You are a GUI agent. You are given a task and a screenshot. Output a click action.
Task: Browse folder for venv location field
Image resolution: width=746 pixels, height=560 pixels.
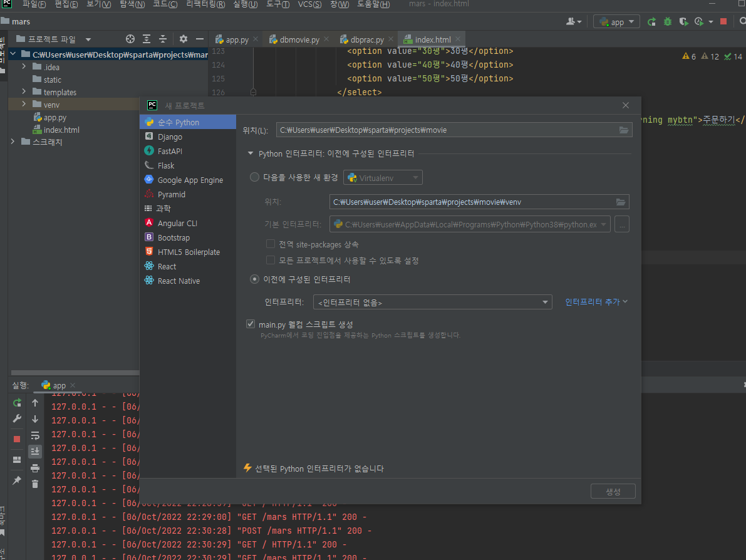click(620, 202)
